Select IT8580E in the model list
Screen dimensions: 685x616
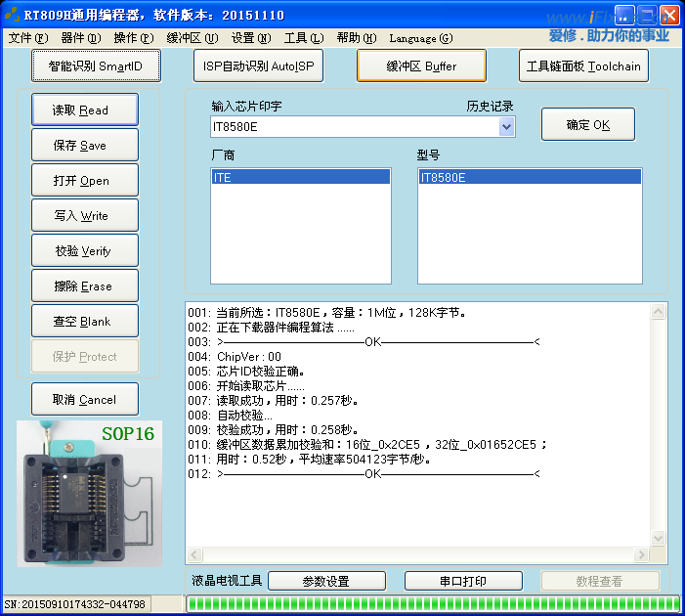pos(529,178)
